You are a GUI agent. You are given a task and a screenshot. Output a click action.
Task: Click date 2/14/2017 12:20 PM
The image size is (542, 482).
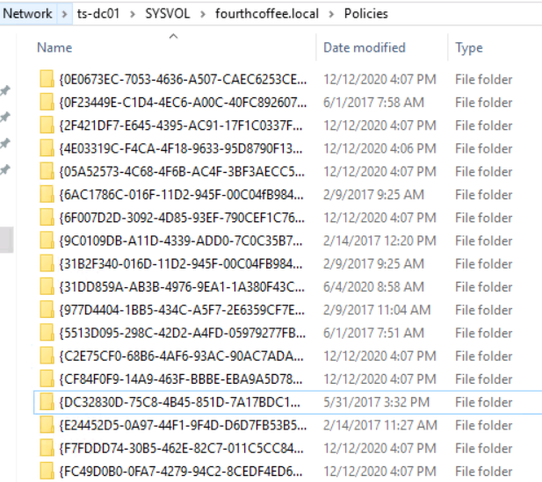[x=380, y=241]
